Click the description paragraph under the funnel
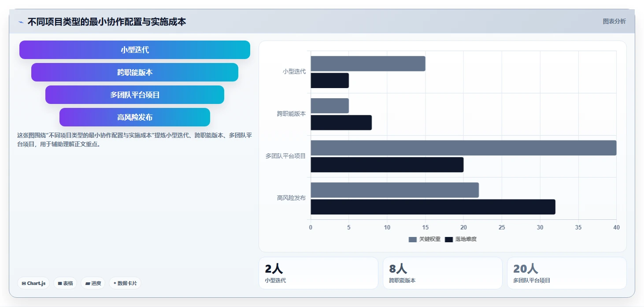Image resolution: width=644 pixels, height=307 pixels. [x=134, y=140]
